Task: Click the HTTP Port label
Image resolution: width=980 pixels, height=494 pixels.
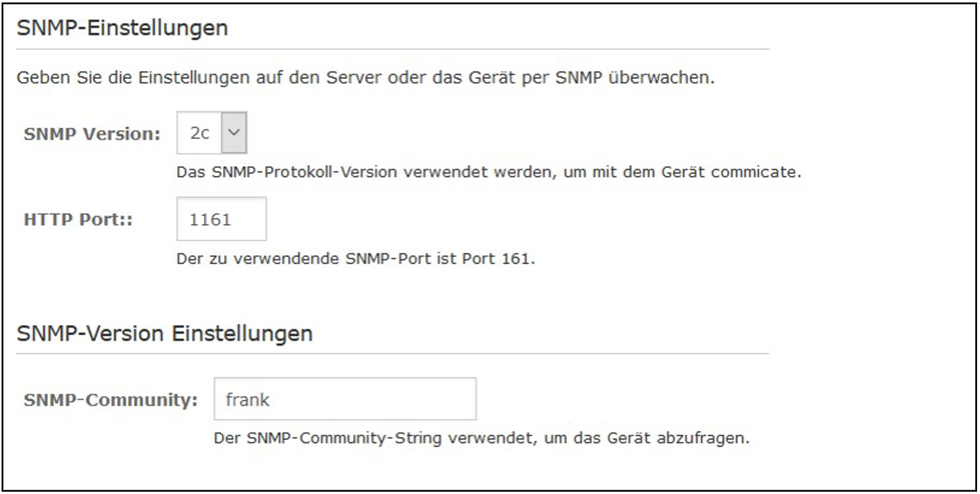Action: 78,219
